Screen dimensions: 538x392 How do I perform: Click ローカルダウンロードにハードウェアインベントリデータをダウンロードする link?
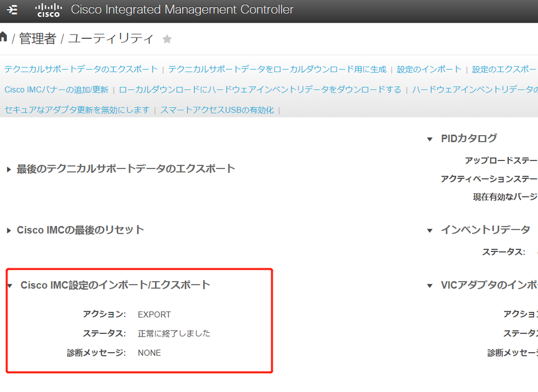pyautogui.click(x=260, y=90)
